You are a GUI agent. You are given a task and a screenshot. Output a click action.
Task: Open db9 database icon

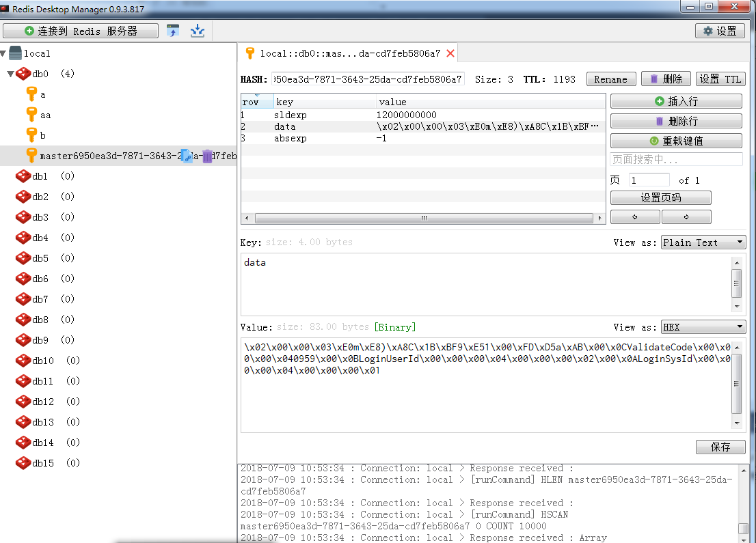click(23, 340)
